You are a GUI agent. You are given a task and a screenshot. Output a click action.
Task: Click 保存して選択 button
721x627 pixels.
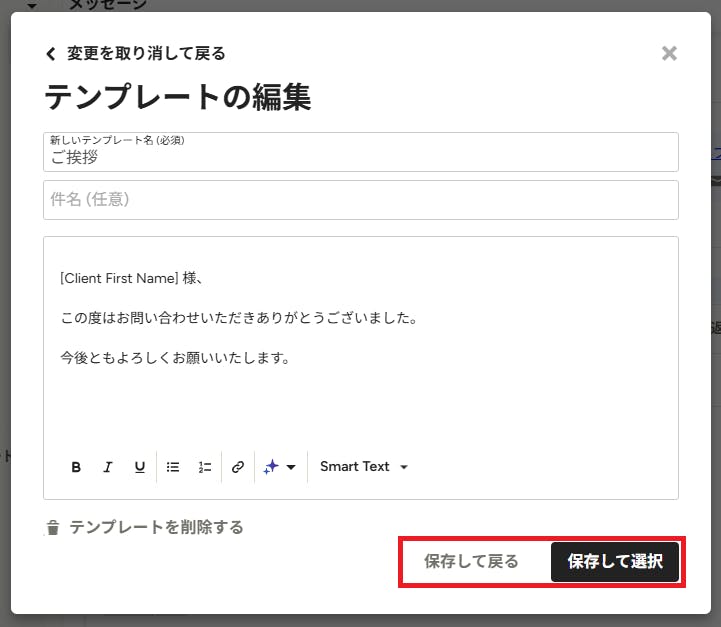pos(615,562)
